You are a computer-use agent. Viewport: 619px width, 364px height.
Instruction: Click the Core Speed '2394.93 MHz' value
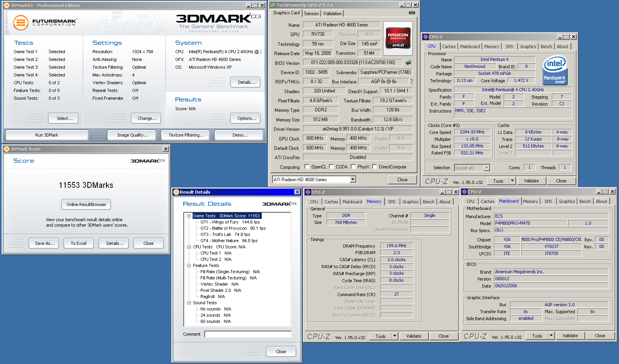472,132
